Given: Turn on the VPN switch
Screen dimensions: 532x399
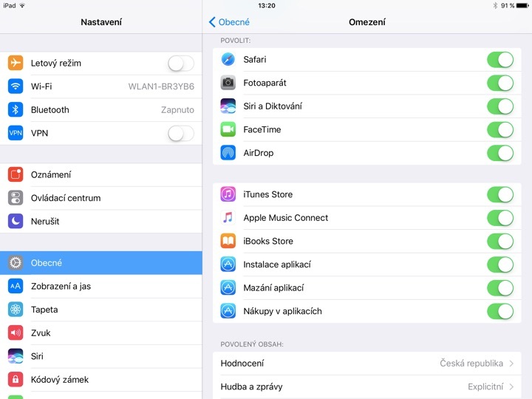Looking at the screenshot, I should tap(181, 133).
